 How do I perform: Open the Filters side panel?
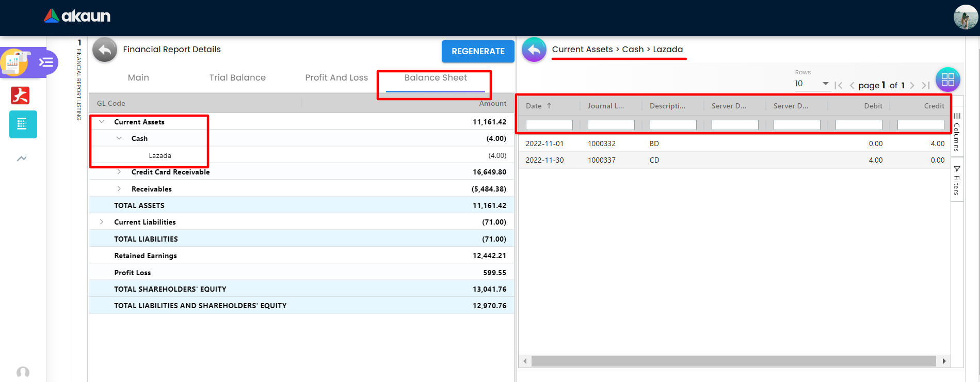click(x=957, y=181)
